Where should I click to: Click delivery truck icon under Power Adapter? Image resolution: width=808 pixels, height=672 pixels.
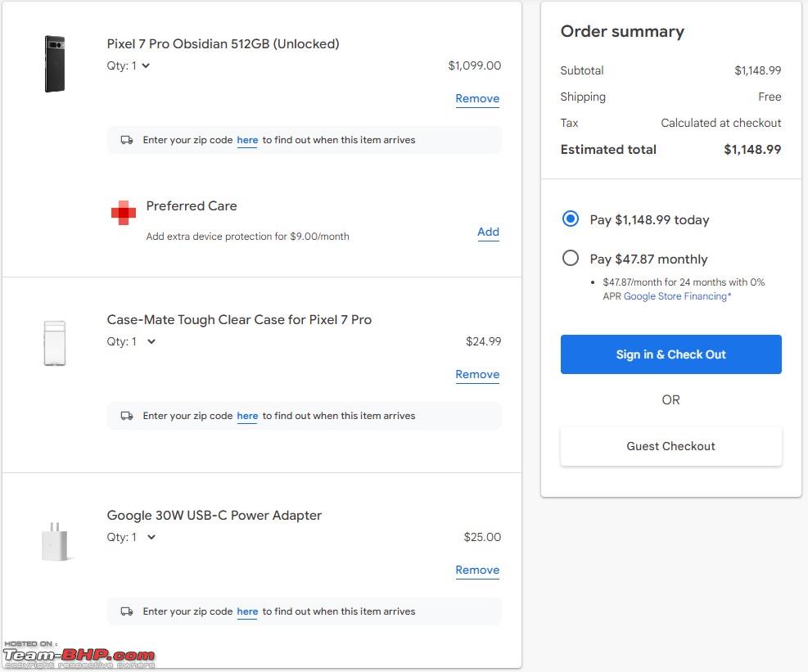(x=127, y=611)
